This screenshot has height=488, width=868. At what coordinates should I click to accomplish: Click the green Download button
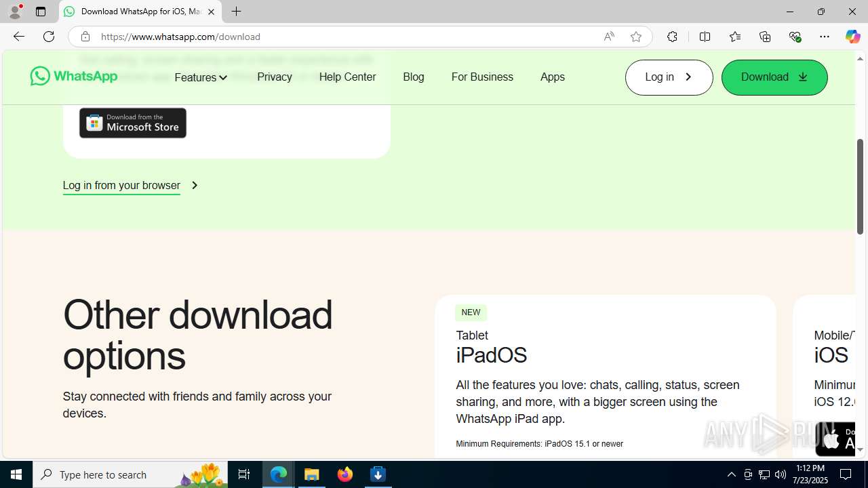774,77
